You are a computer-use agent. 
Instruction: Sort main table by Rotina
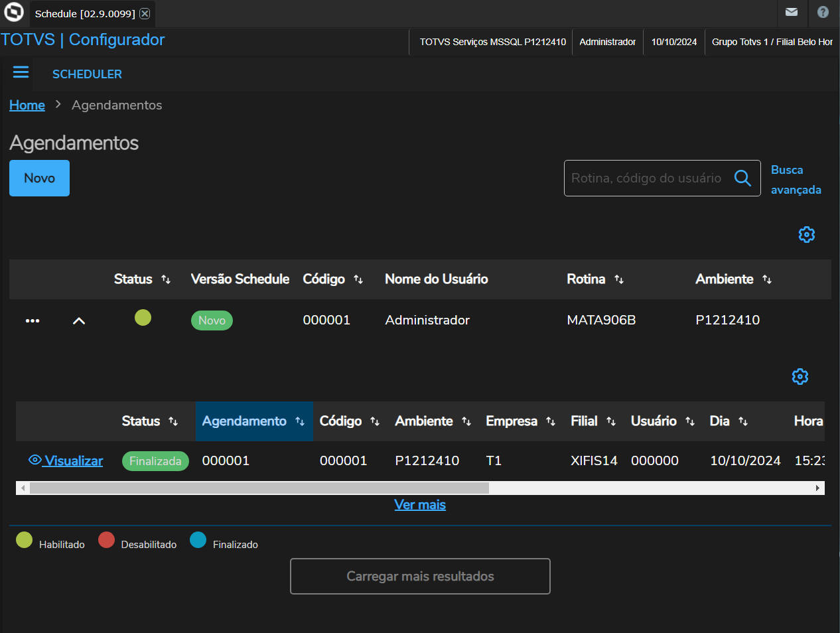[x=619, y=279]
